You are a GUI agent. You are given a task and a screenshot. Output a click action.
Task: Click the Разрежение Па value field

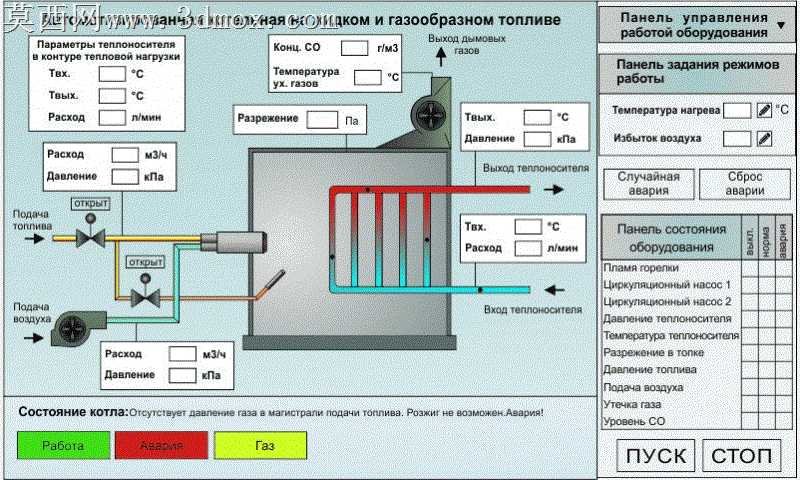[x=322, y=120]
